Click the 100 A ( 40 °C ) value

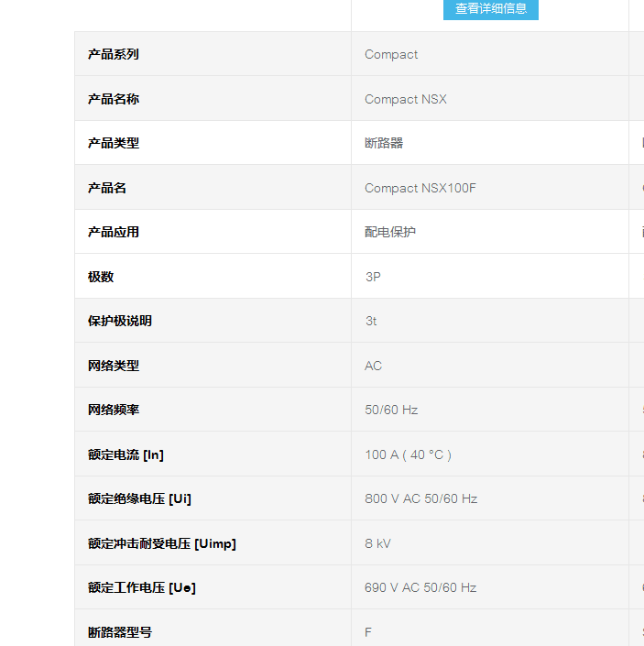tap(408, 454)
